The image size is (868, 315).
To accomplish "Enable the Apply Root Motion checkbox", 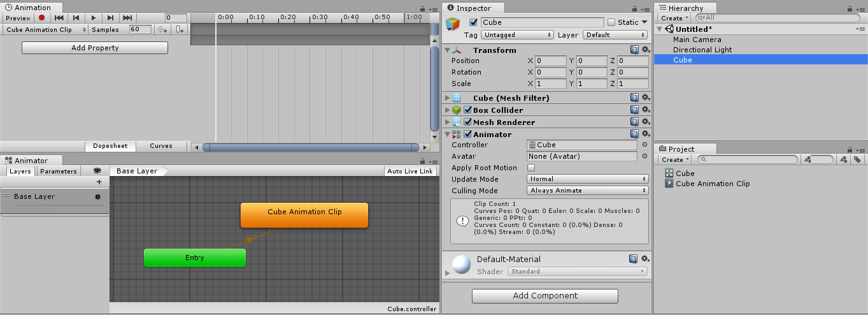I will (x=531, y=168).
